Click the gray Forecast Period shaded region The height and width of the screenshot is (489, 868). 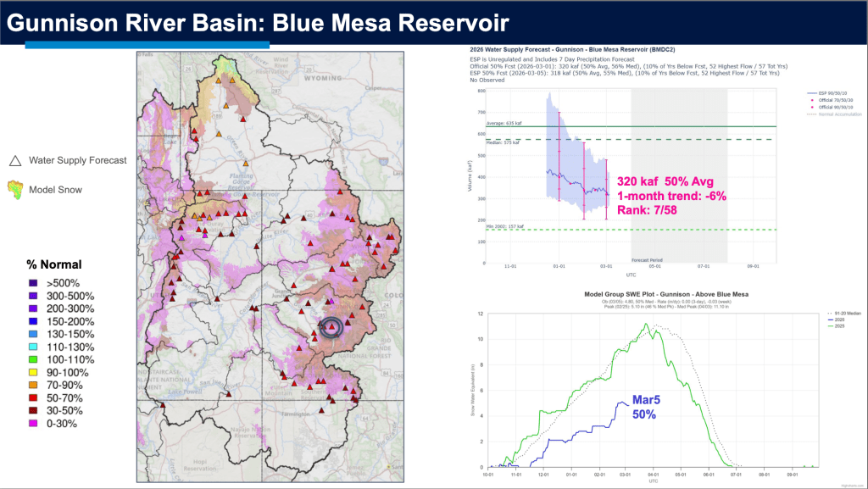pyautogui.click(x=679, y=169)
